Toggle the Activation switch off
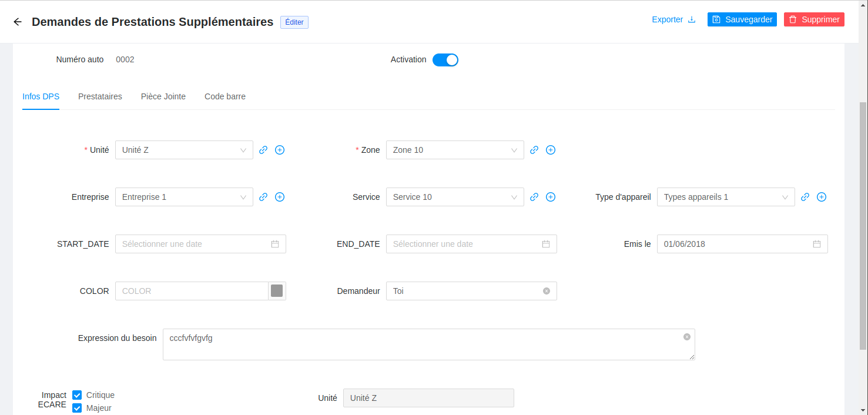The height and width of the screenshot is (415, 868). click(445, 60)
